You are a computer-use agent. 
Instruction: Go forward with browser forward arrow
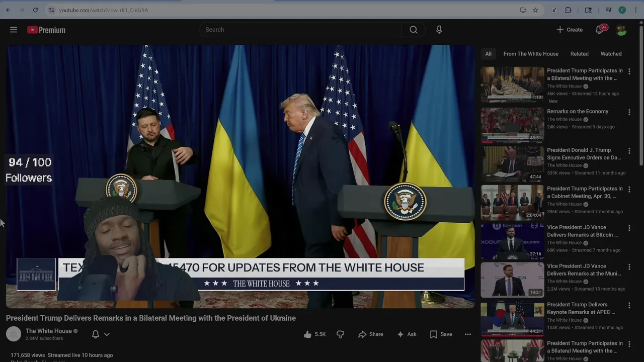[22, 10]
